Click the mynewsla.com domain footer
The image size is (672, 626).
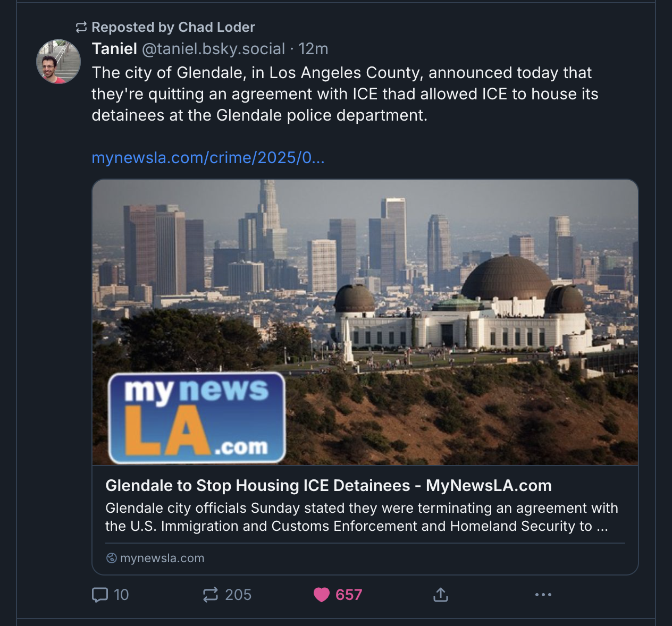(162, 558)
